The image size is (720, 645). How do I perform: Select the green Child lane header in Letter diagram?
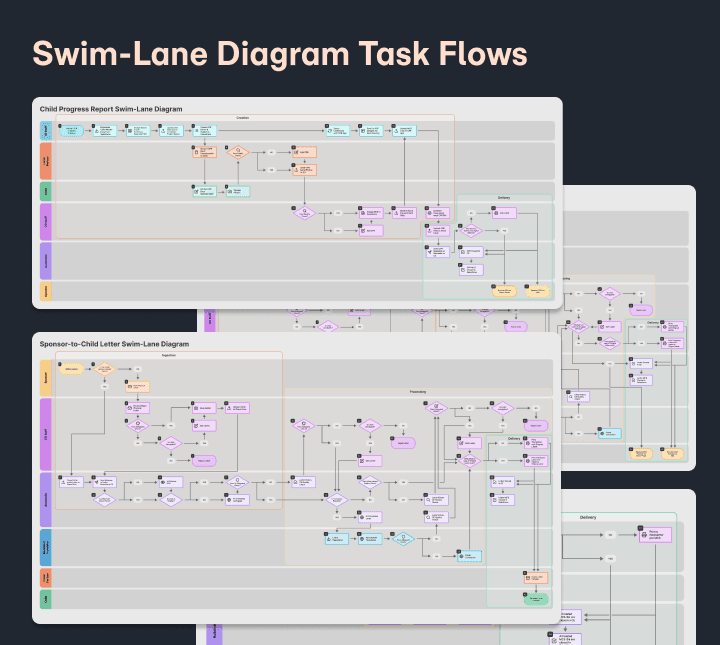pyautogui.click(x=45, y=600)
